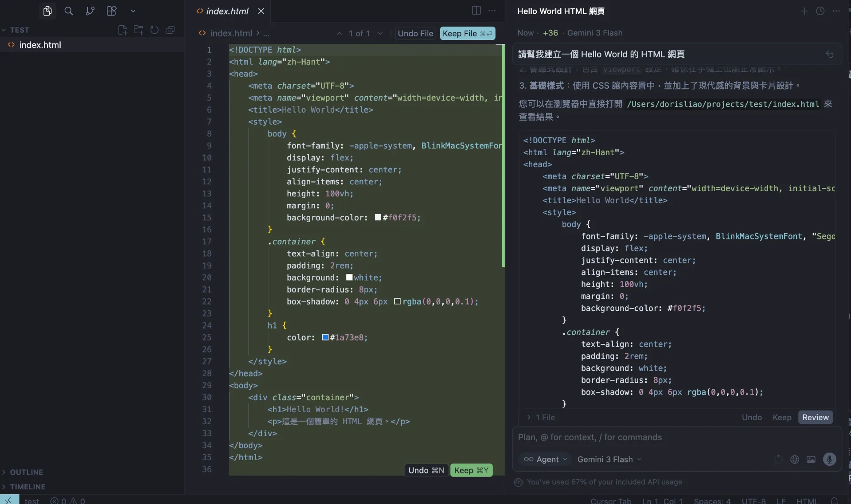
Task: Click the Refresh Explorer icon
Action: click(154, 30)
